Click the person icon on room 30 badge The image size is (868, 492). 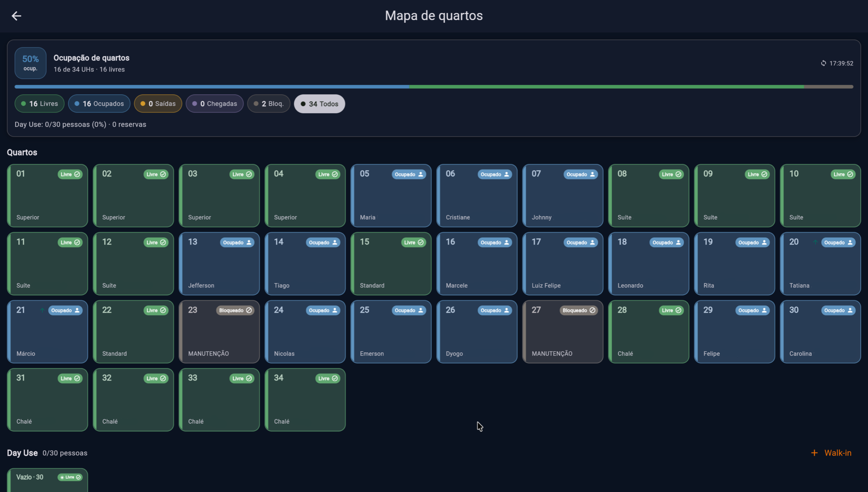(x=850, y=310)
